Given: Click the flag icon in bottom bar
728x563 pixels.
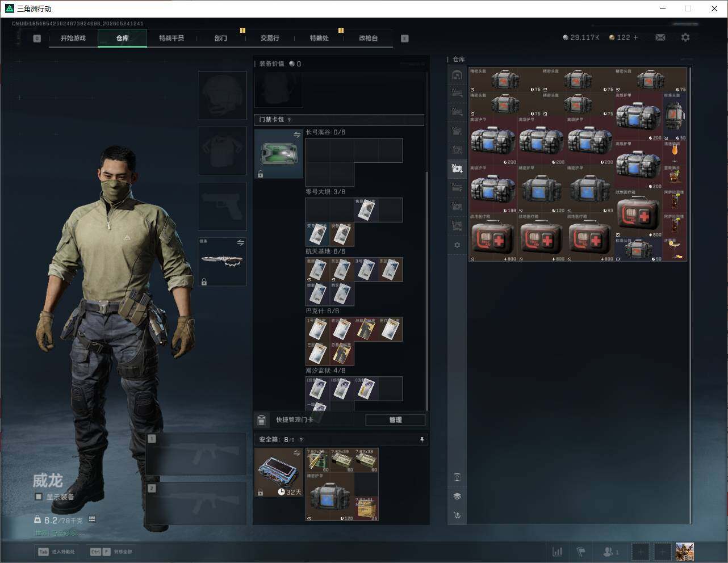Looking at the screenshot, I should click(581, 552).
